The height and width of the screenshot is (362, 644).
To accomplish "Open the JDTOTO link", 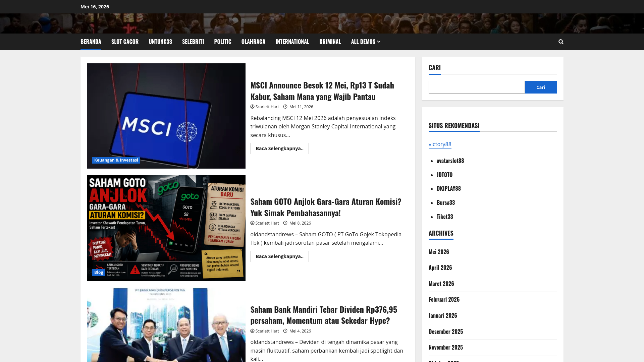I will (x=444, y=175).
